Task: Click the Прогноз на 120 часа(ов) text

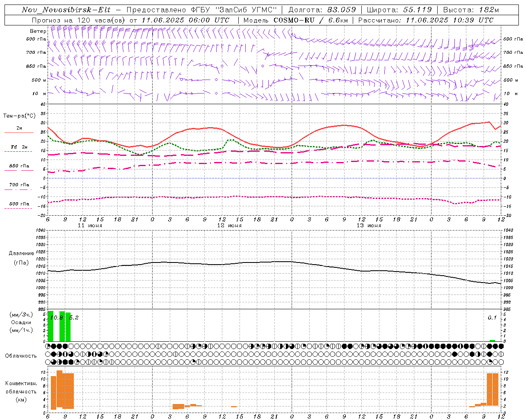Action: [79, 20]
